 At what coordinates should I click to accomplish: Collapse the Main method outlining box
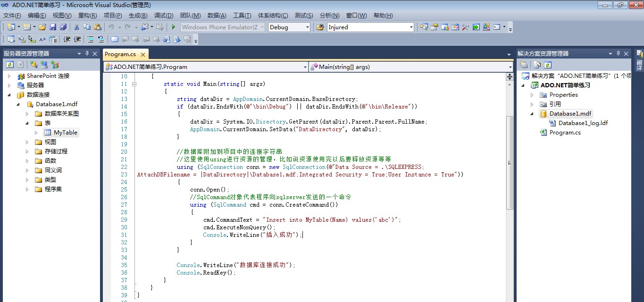(x=134, y=84)
